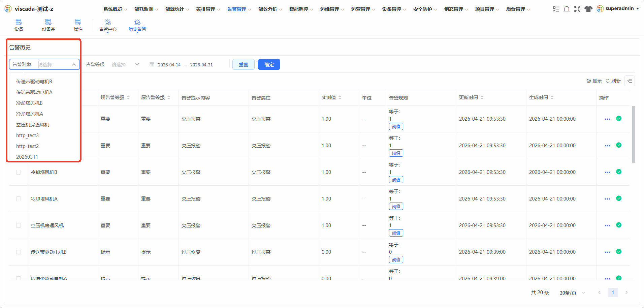Click the collapse panel icon beside 刷新

[x=630, y=81]
